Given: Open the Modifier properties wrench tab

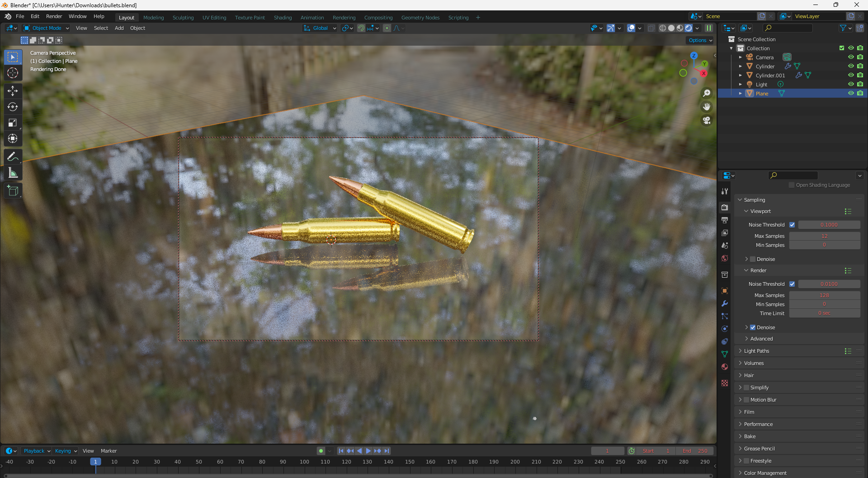Looking at the screenshot, I should pyautogui.click(x=725, y=303).
